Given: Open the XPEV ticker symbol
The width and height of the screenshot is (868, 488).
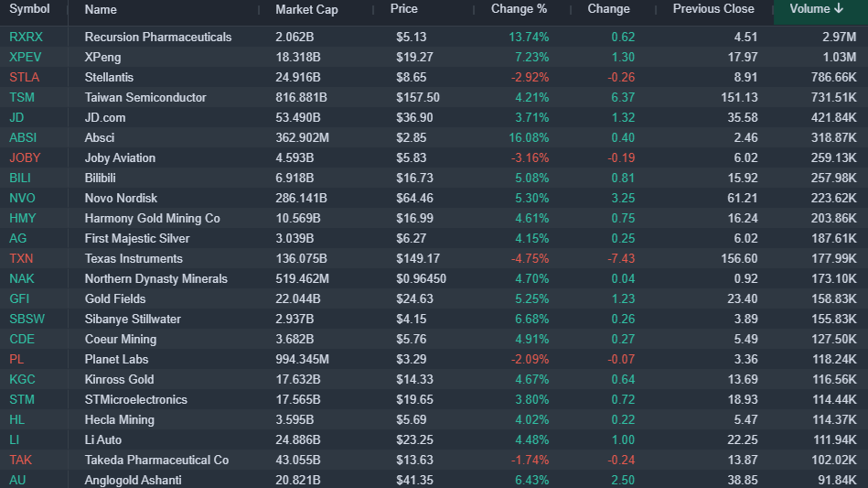Looking at the screenshot, I should (x=25, y=57).
